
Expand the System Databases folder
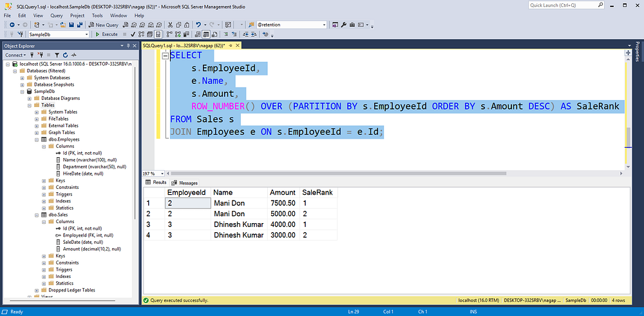(x=22, y=78)
